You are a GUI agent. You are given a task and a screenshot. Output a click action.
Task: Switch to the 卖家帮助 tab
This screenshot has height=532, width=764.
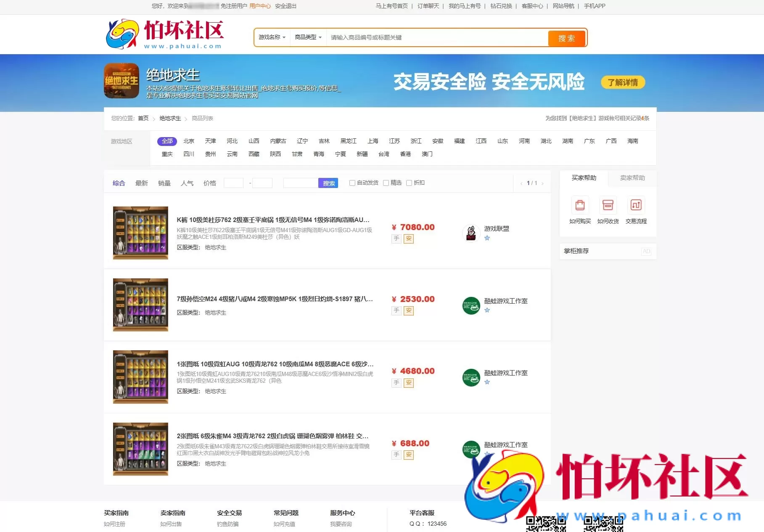pyautogui.click(x=633, y=178)
